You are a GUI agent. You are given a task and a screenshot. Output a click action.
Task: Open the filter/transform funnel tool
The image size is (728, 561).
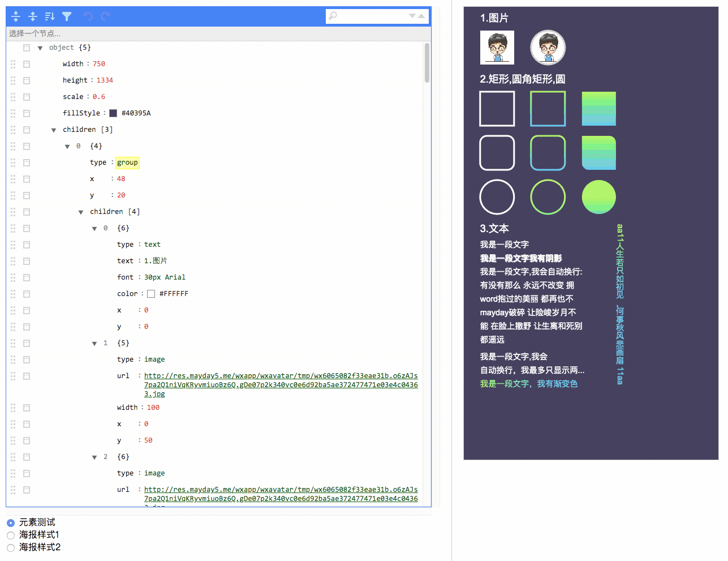click(67, 16)
